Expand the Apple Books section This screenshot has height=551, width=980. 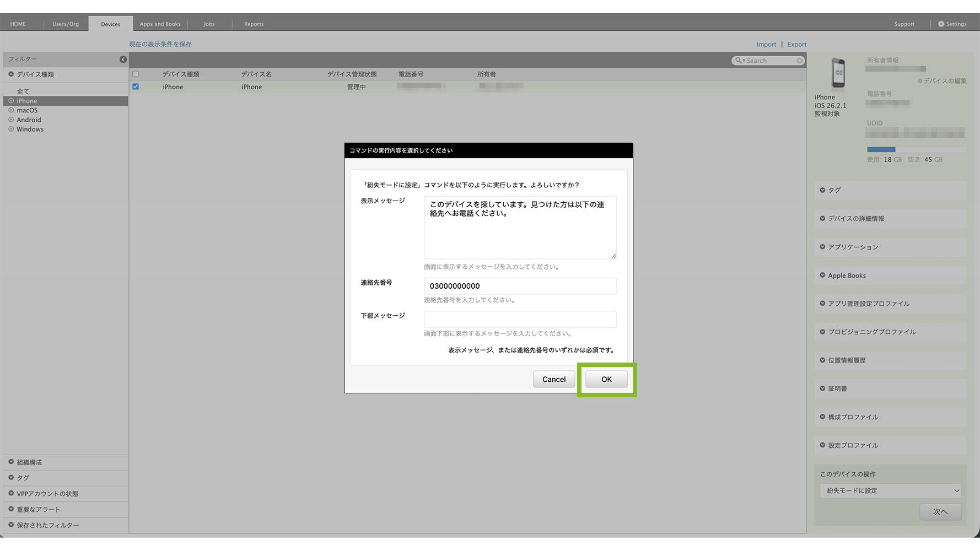[847, 275]
